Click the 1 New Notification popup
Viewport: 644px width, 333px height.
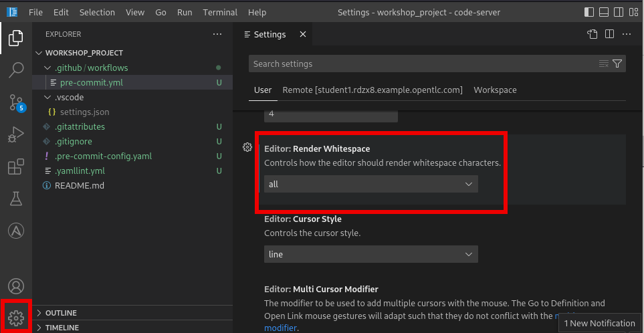coord(599,323)
